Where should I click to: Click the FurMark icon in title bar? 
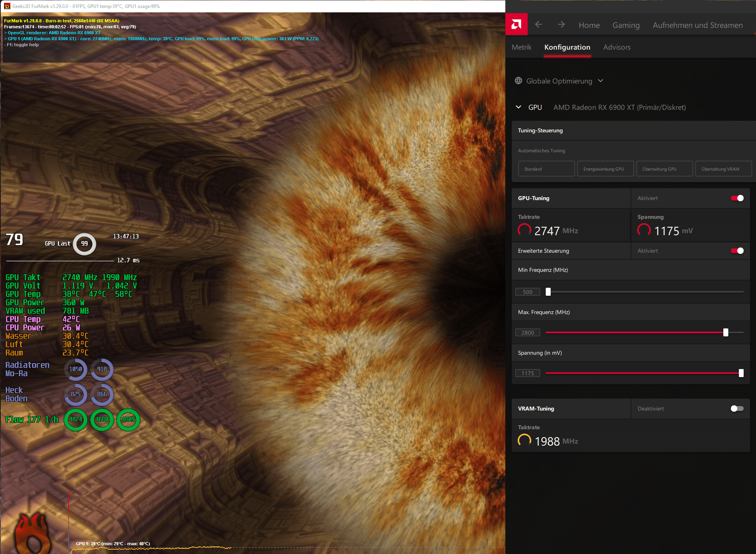[x=7, y=6]
